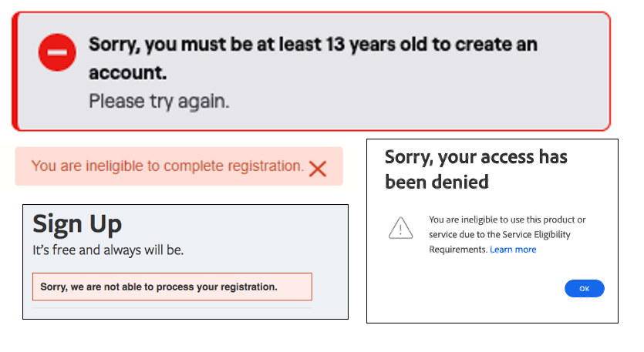Click the 'You are ineligible to complete registration' text

[167, 166]
